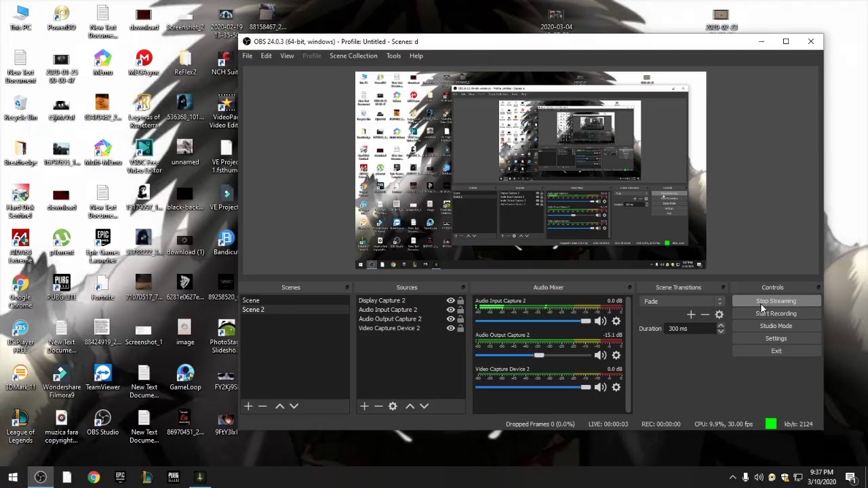Open Audio Output Capture 2 gear settings

tap(616, 355)
